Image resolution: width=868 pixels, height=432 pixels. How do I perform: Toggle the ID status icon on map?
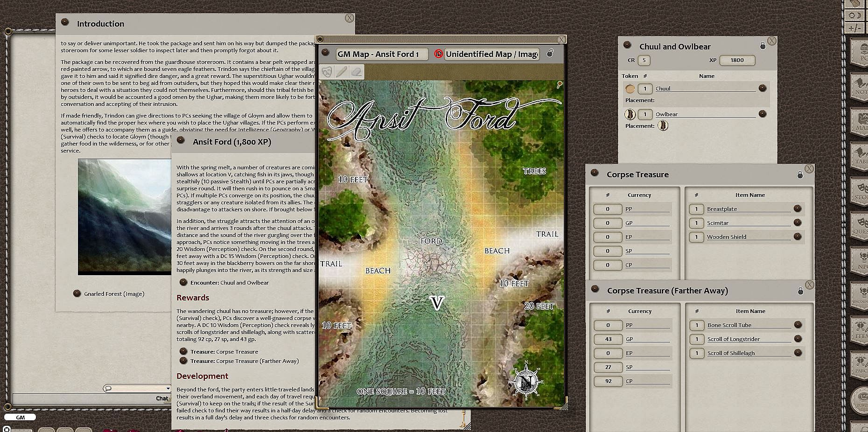pos(438,54)
